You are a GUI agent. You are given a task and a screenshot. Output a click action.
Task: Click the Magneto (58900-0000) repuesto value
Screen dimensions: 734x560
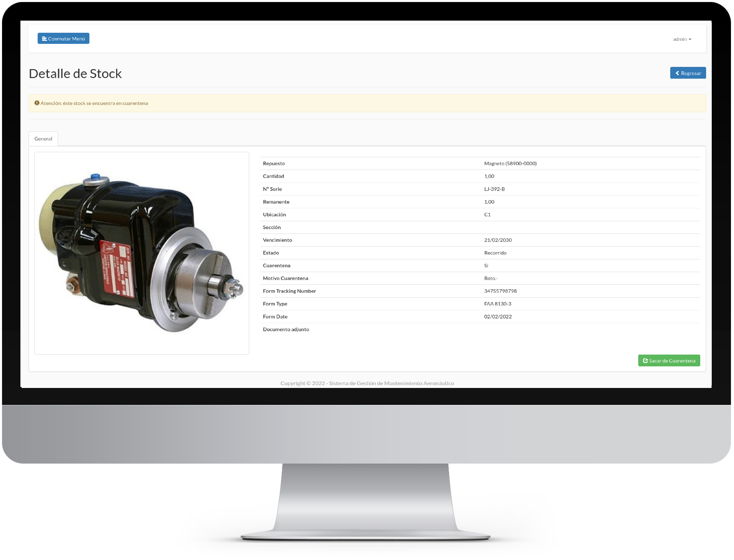click(510, 163)
